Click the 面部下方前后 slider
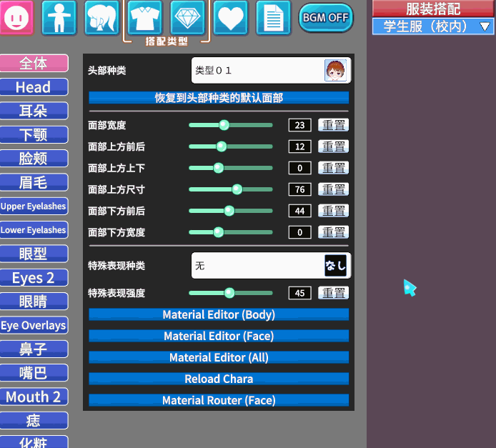Image resolution: width=496 pixels, height=448 pixels. 231,211
